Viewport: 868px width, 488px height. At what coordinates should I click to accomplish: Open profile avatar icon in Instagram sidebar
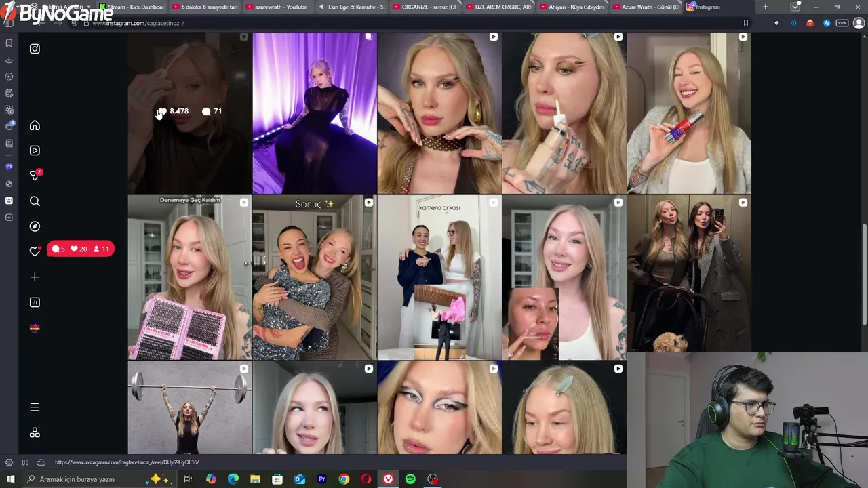coord(35,328)
